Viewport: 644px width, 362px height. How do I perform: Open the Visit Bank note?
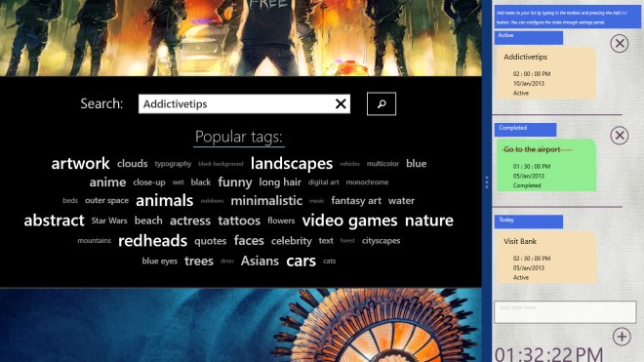(x=545, y=258)
